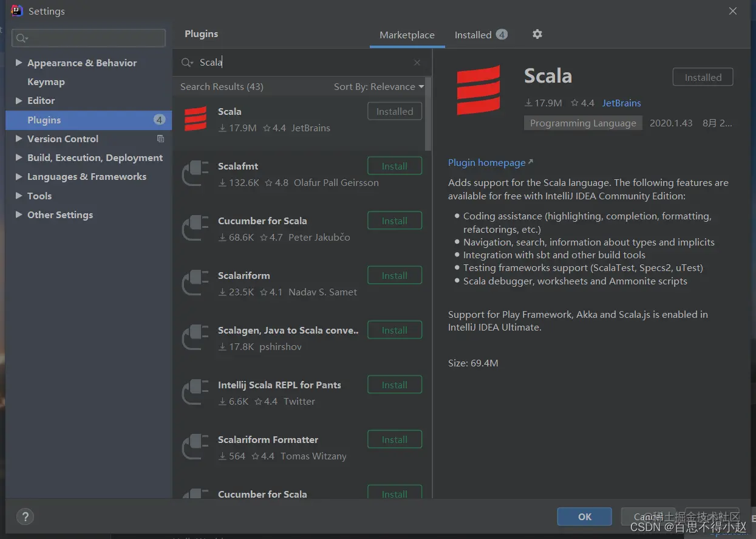Switch to the Installed tab
The width and height of the screenshot is (756, 539).
pyautogui.click(x=480, y=35)
